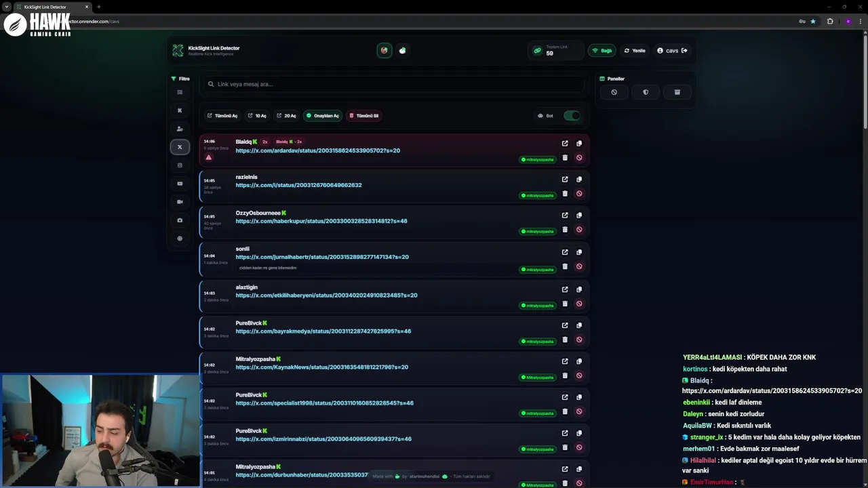Screen dimensions: 868x488
Task: Click the Tümünü Sil button
Action: [364, 116]
